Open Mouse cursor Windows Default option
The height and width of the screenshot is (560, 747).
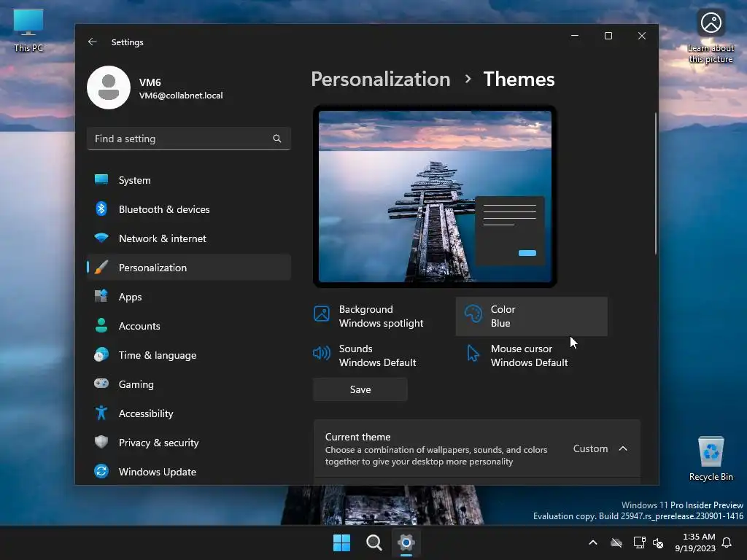[x=531, y=356]
